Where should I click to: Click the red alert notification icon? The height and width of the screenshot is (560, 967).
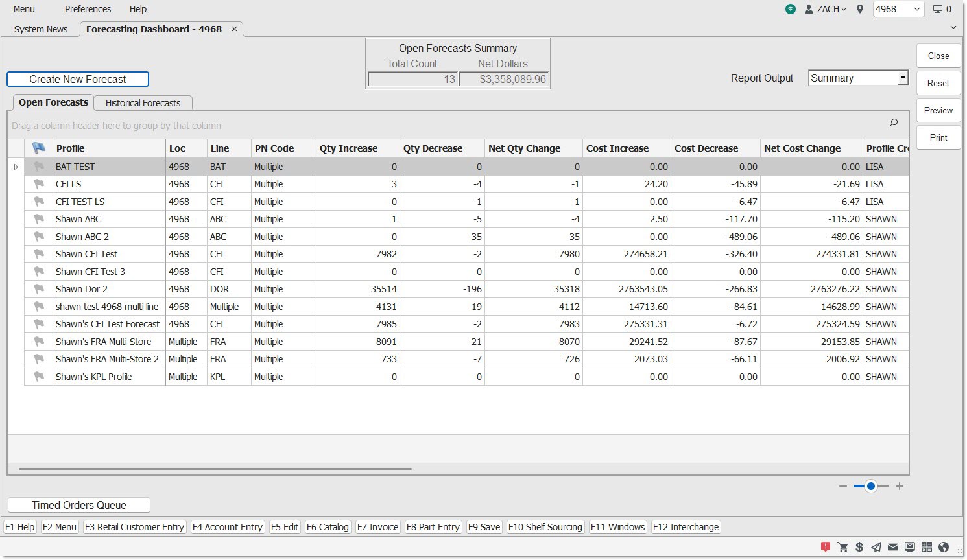(x=826, y=547)
